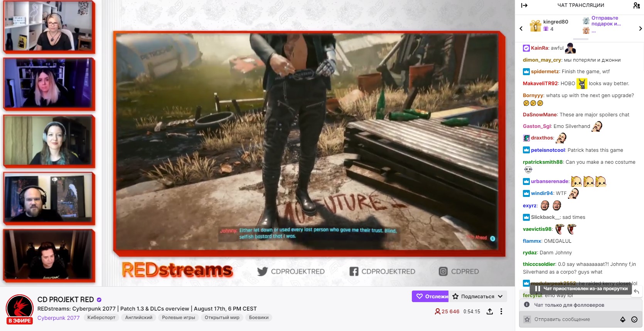Share the stream via share icon

[490, 311]
